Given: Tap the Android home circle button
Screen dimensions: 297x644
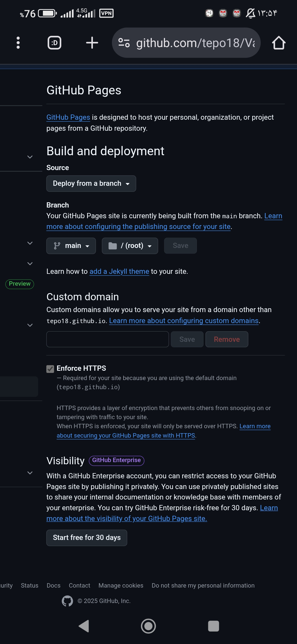Looking at the screenshot, I should [x=148, y=626].
